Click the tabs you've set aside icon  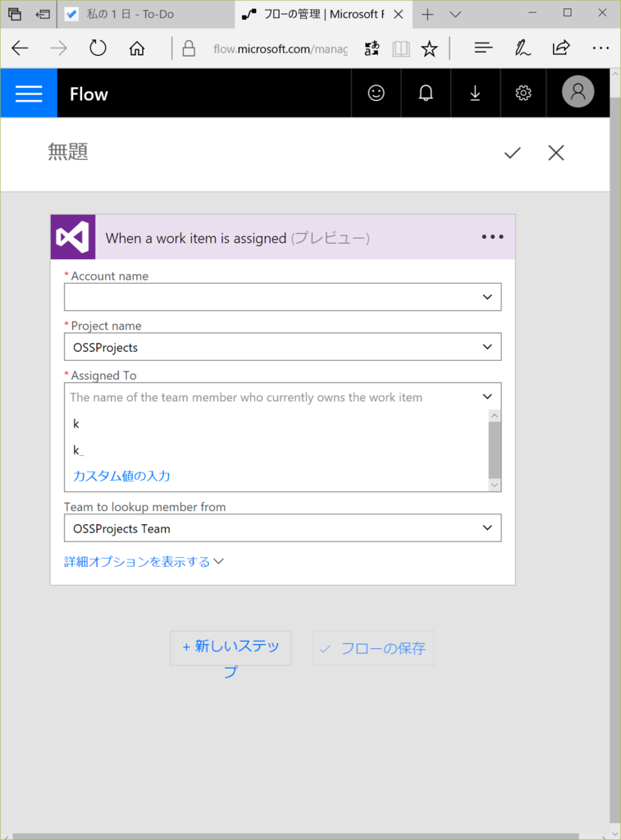click(x=15, y=15)
